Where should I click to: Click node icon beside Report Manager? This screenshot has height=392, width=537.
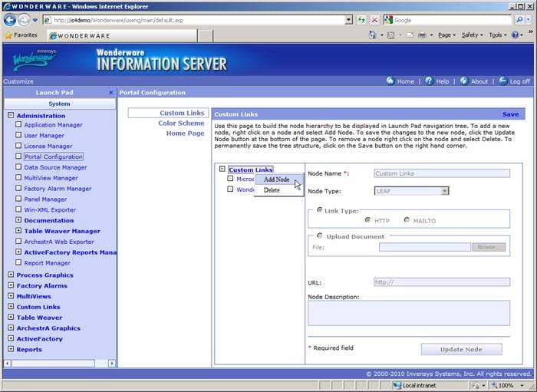coord(18,262)
